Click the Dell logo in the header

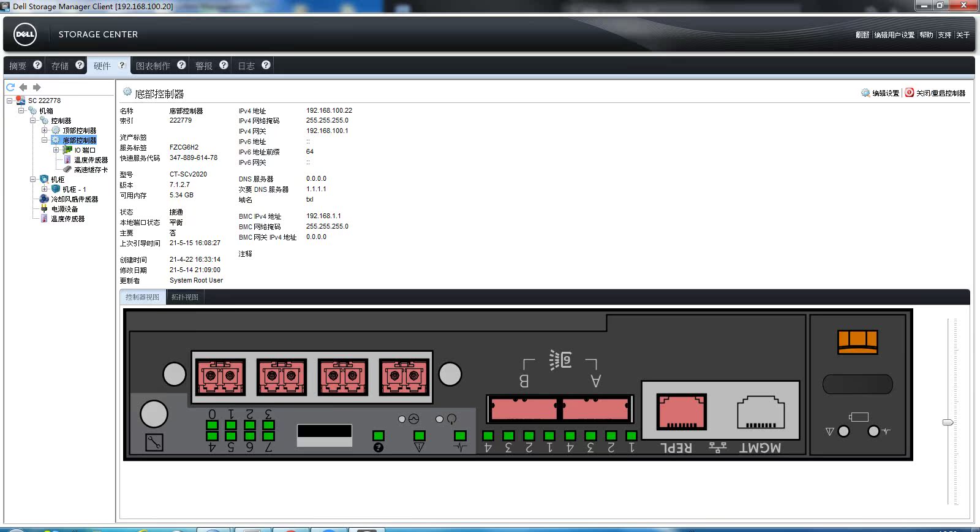tap(25, 34)
